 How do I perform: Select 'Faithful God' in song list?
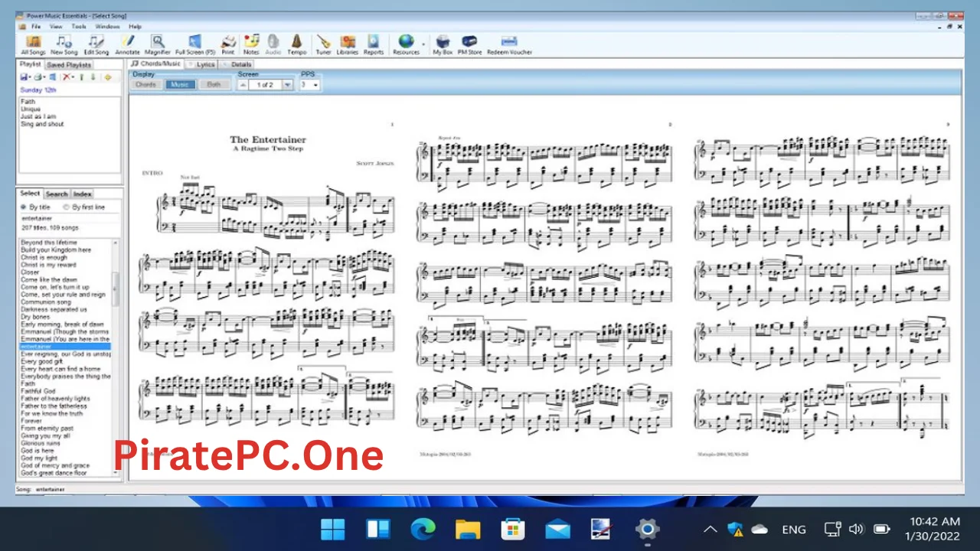pos(38,391)
